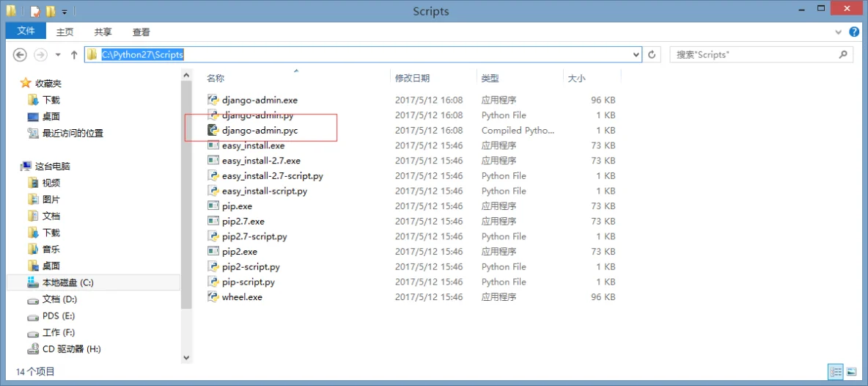Viewport: 868px width, 386px height.
Task: Sort by 名称 column header
Action: pyautogui.click(x=216, y=79)
